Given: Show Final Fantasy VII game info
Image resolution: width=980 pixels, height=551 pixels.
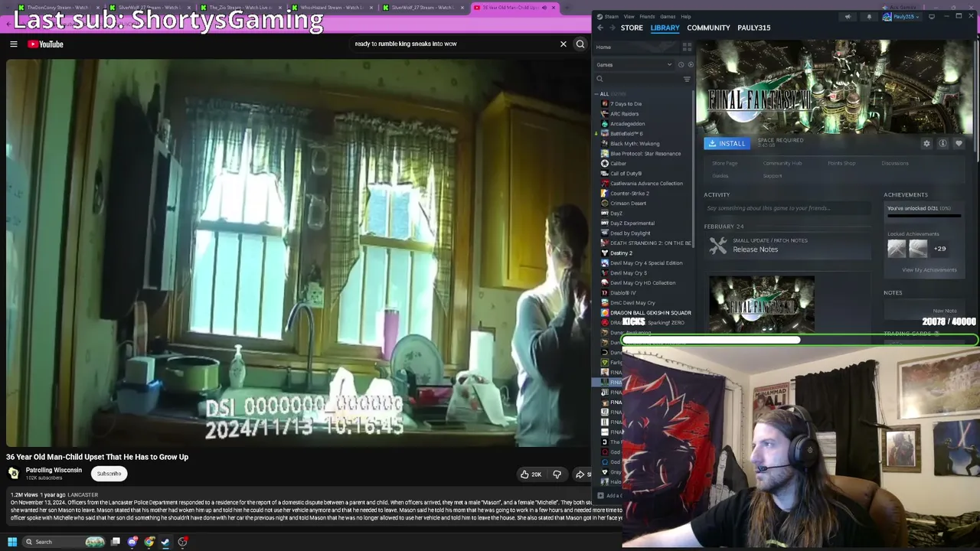Looking at the screenshot, I should pyautogui.click(x=942, y=144).
